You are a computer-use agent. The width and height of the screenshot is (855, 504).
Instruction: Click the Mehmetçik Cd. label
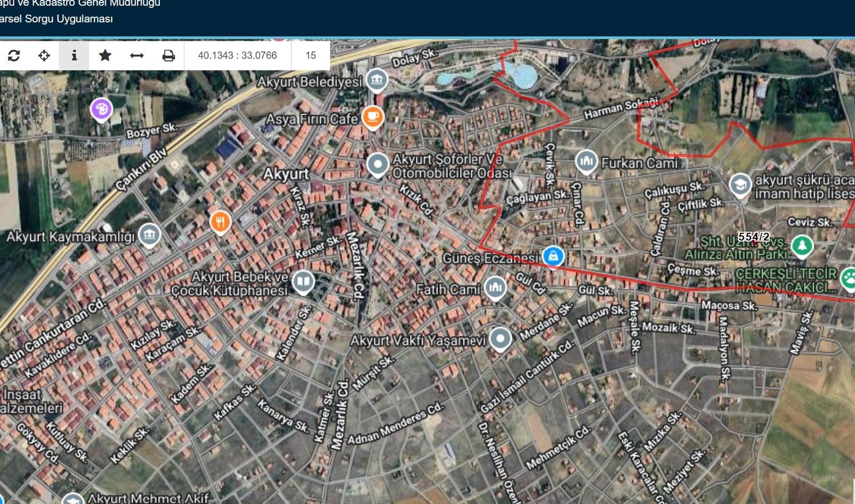click(558, 447)
